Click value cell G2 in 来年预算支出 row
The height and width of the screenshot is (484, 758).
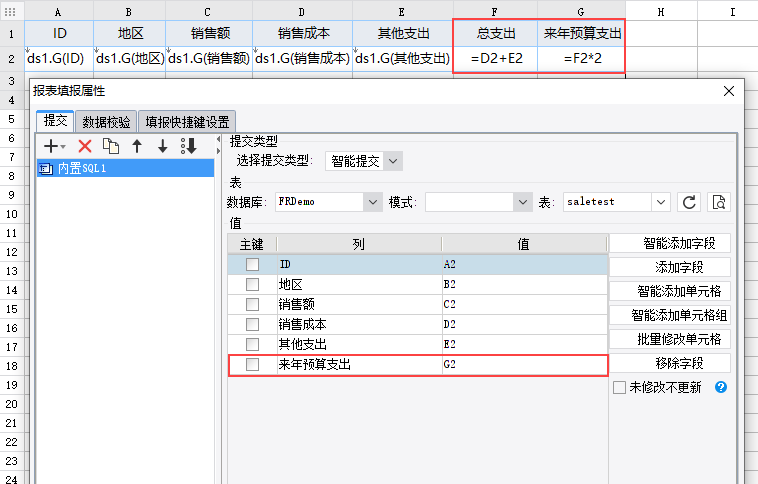(525, 364)
